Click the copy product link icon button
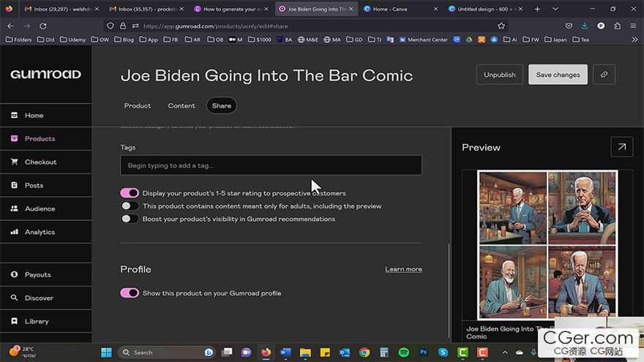Viewport: 644px width, 362px height. [x=604, y=75]
